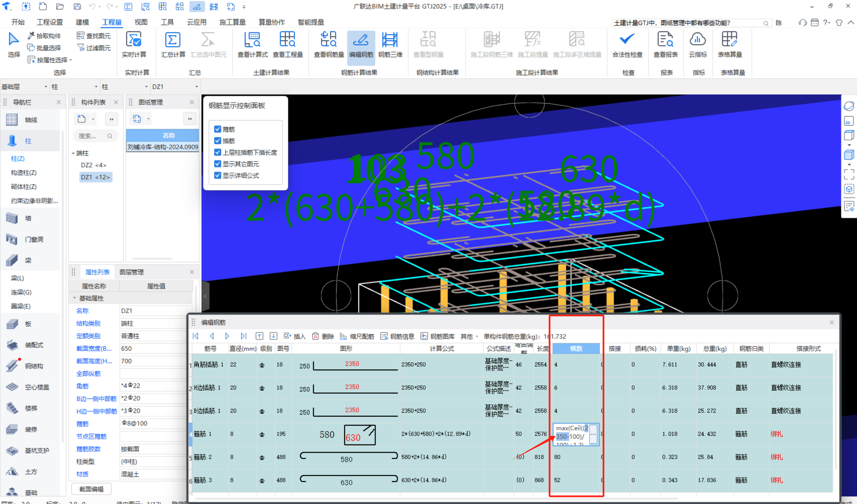Select 构造柱(Z) in the navigation tree
857x504 pixels.
click(x=24, y=172)
